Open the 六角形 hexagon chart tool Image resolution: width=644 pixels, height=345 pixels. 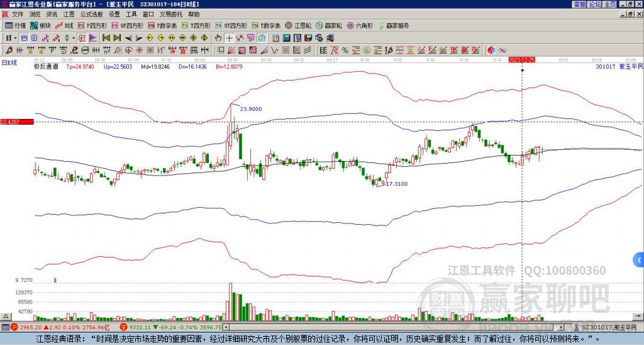(360, 25)
